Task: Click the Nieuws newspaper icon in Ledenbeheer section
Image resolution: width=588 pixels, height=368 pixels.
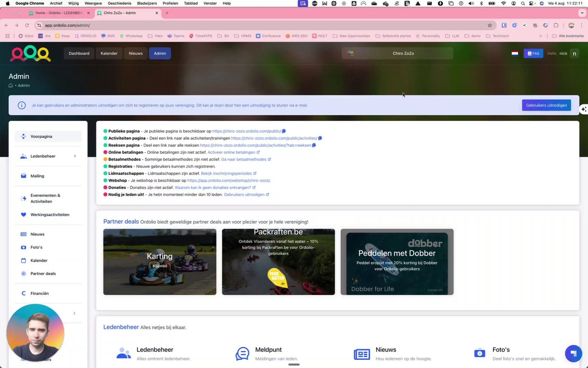Action: (362, 354)
